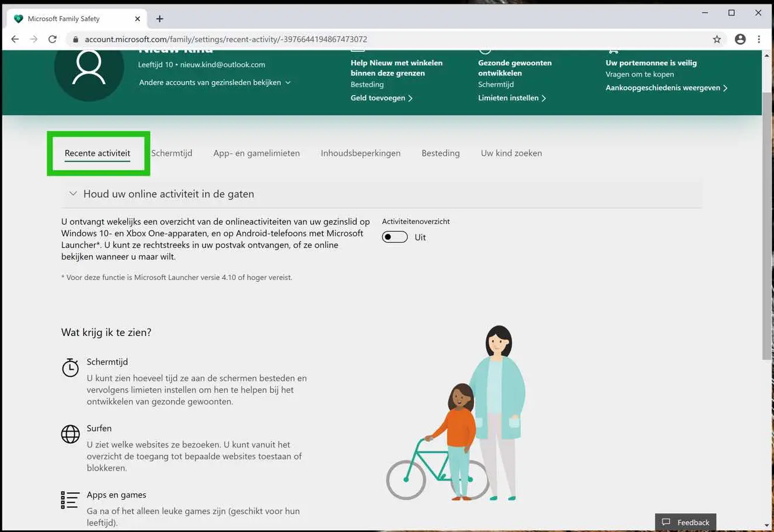Click the Limieten instellen link
This screenshot has height=532, width=774.
coord(512,98)
